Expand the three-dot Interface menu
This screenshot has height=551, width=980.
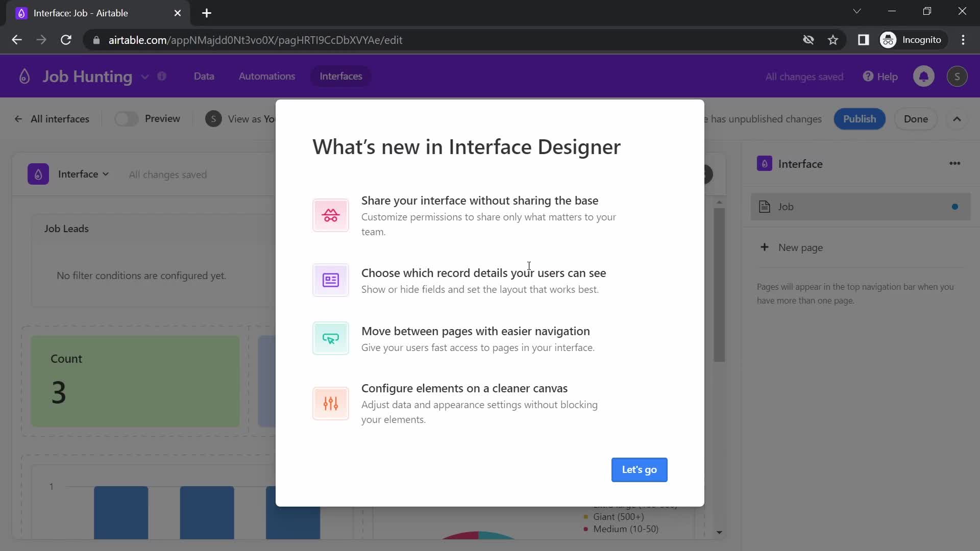[x=954, y=163]
